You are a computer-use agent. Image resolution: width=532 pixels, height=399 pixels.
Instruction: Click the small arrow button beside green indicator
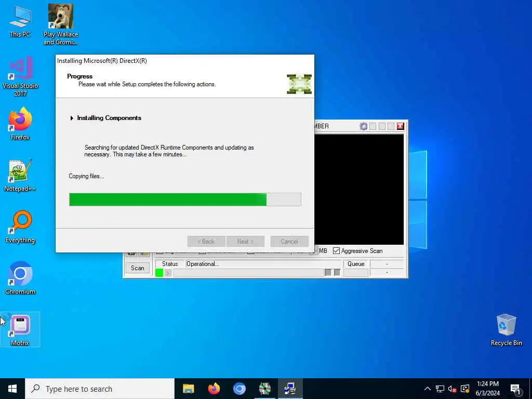pyautogui.click(x=168, y=273)
